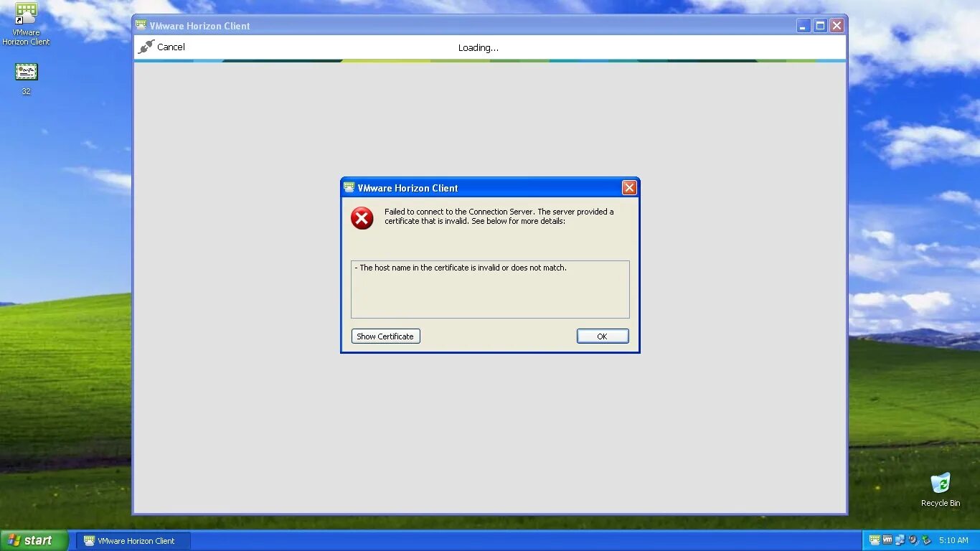Click the Cancel plug icon in the toolbar
980x551 pixels.
[x=146, y=47]
